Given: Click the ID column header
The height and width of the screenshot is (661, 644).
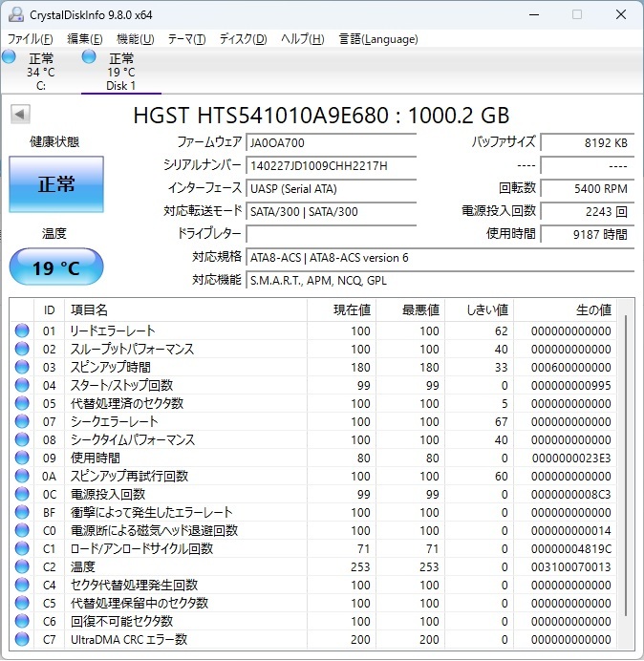Looking at the screenshot, I should [x=49, y=309].
